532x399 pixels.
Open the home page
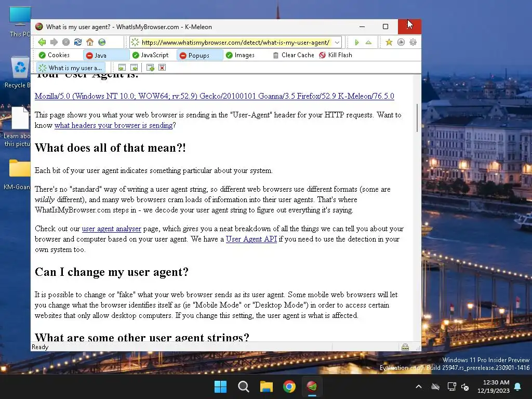click(90, 42)
